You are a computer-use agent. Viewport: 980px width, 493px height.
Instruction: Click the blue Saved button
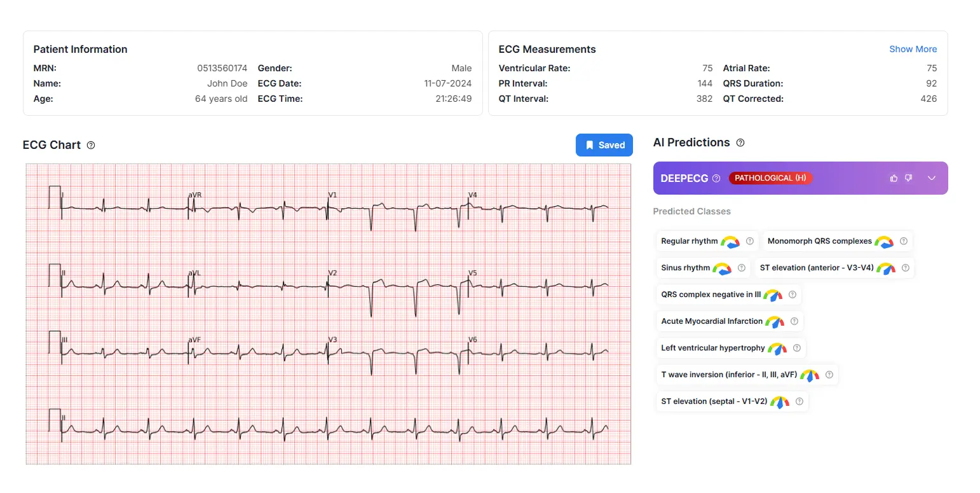(x=604, y=145)
